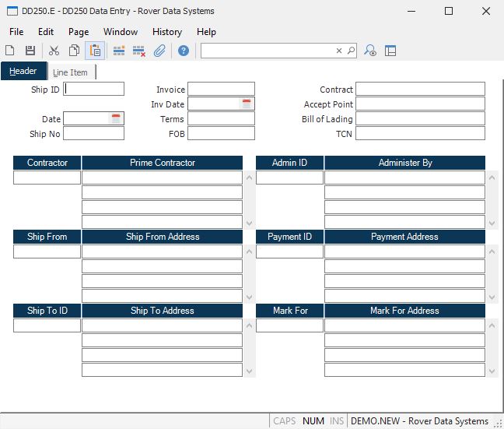Click the Ship ID input field

[94, 90]
